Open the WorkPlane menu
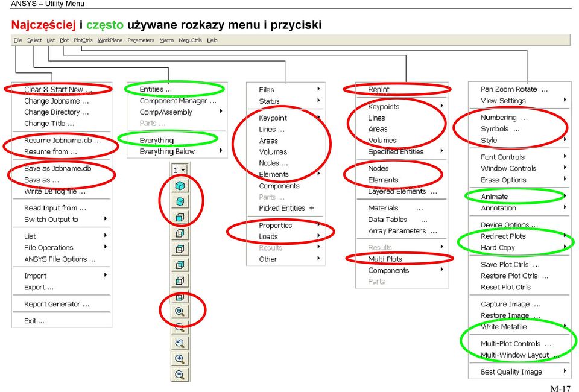Viewport: 579px width, 392px height. (x=110, y=40)
